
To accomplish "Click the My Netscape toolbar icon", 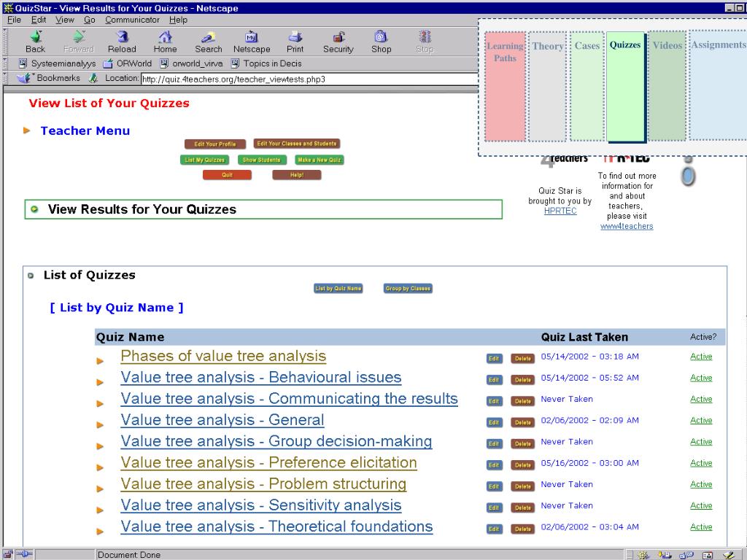I will click(251, 37).
